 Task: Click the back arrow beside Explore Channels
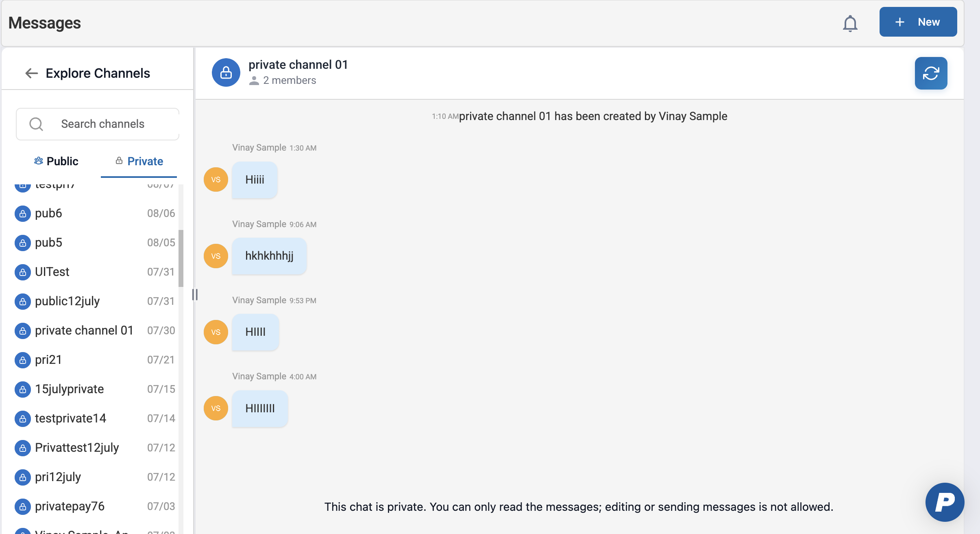[x=31, y=73]
